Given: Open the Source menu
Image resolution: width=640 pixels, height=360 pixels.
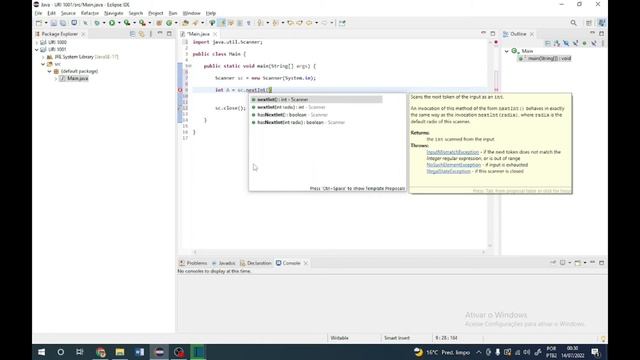Looking at the screenshot, I should (x=68, y=13).
